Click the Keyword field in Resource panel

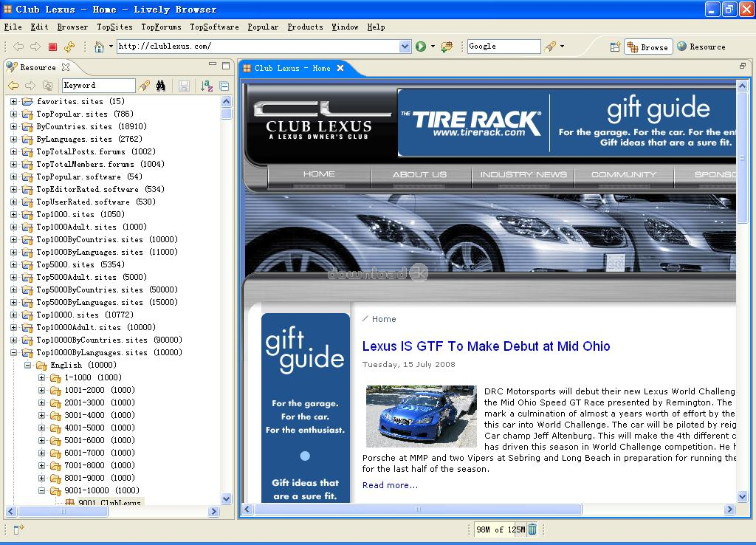click(98, 86)
